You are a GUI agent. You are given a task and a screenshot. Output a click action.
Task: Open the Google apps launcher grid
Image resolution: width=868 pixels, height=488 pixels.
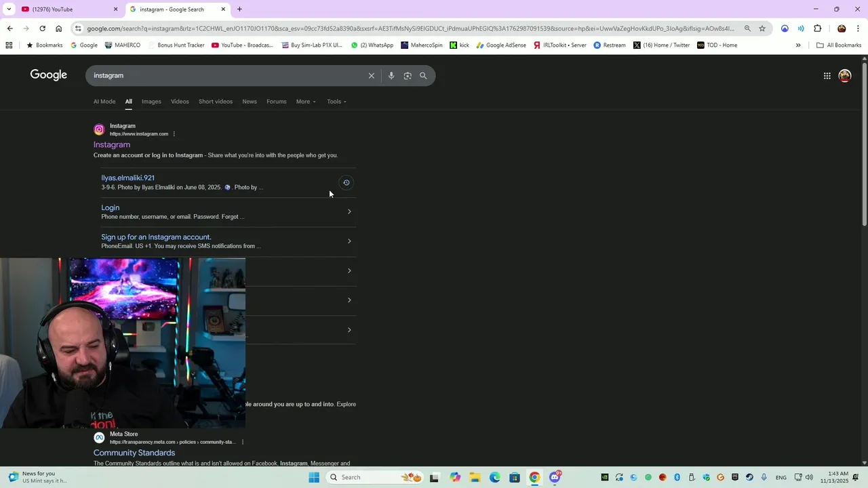[827, 76]
